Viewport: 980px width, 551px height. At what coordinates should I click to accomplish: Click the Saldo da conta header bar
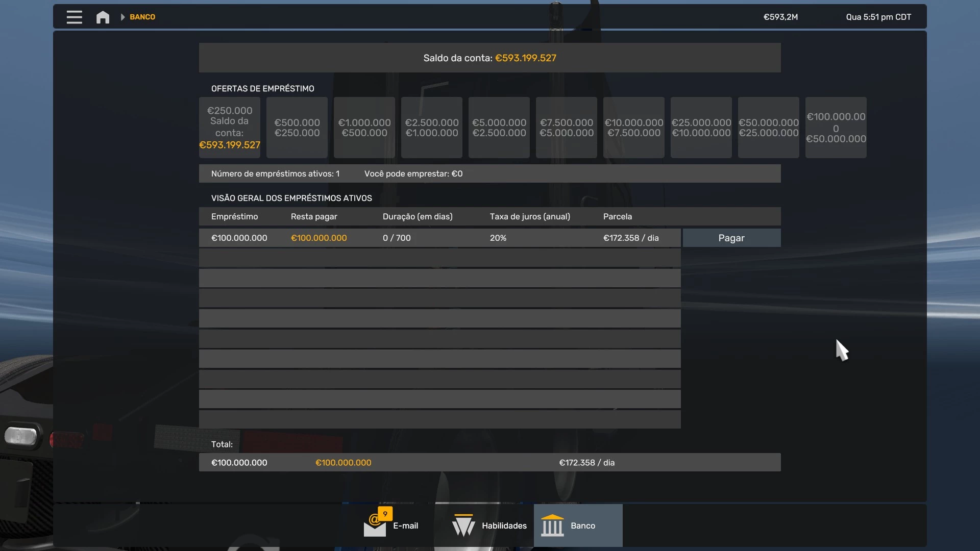[x=489, y=58]
